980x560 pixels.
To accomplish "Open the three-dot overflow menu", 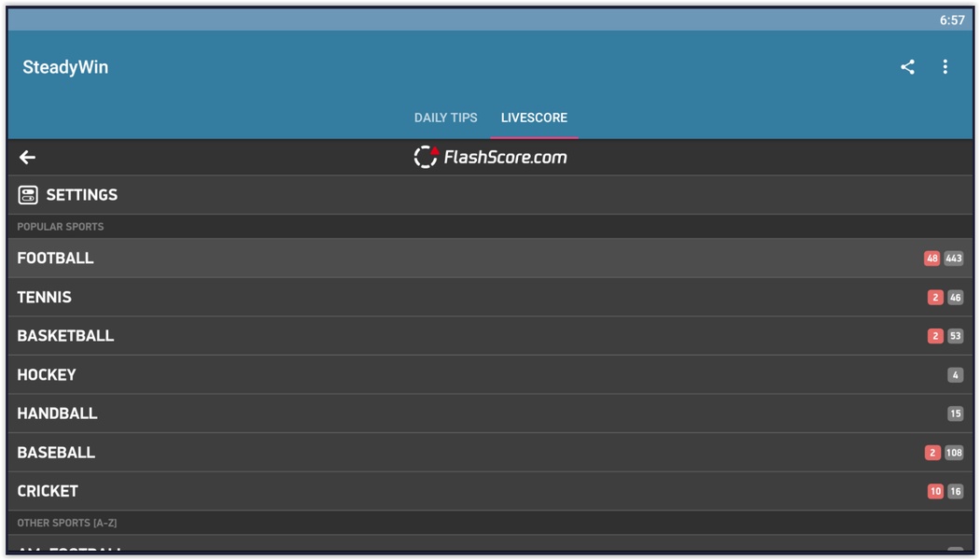I will (x=945, y=67).
